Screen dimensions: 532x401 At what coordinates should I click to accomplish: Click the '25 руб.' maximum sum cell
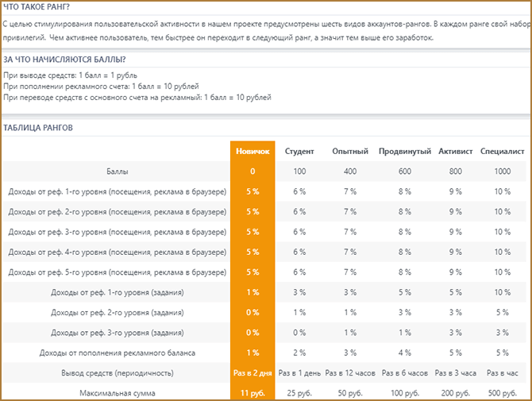pos(299,393)
